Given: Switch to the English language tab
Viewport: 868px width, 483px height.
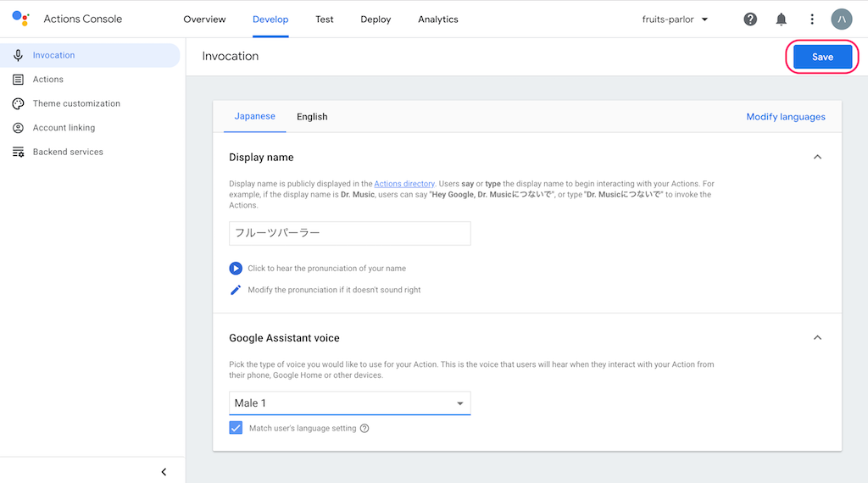Looking at the screenshot, I should (312, 117).
